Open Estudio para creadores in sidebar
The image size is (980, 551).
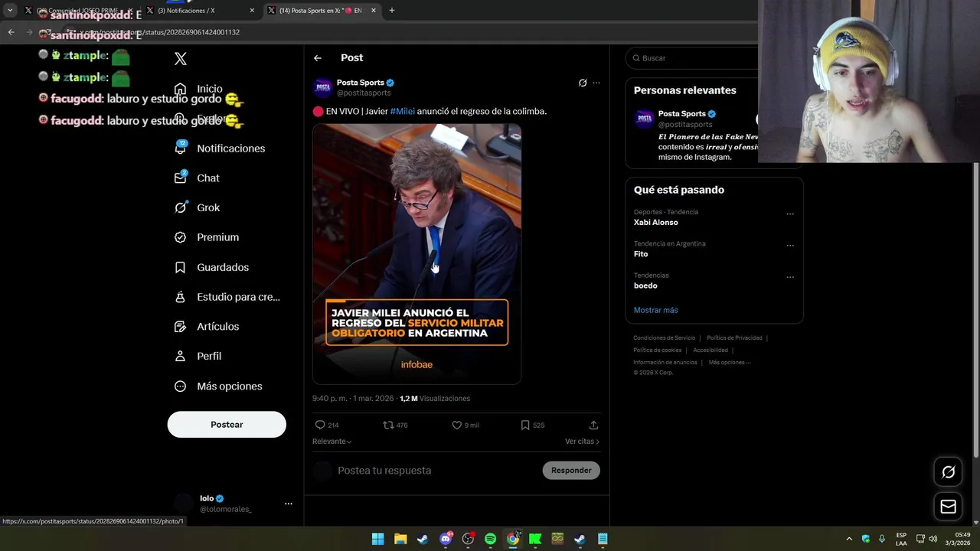(238, 297)
